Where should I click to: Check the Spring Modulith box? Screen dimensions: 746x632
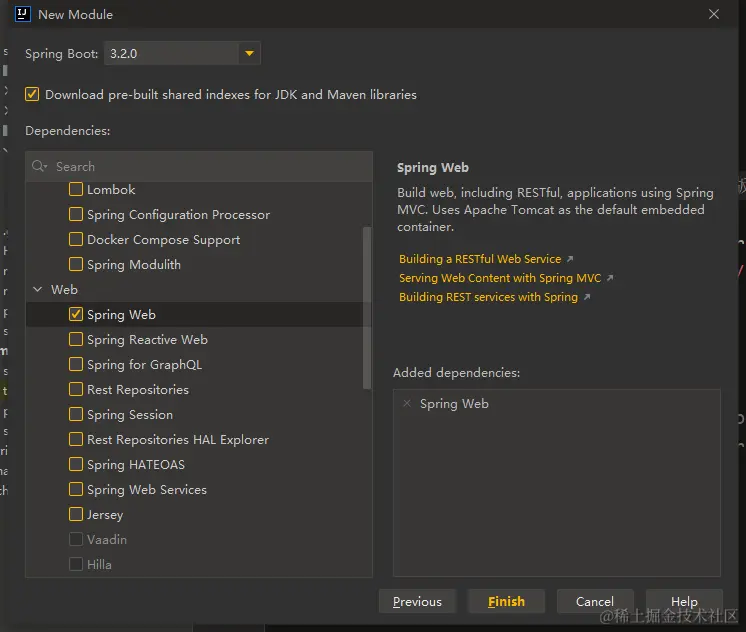[76, 264]
